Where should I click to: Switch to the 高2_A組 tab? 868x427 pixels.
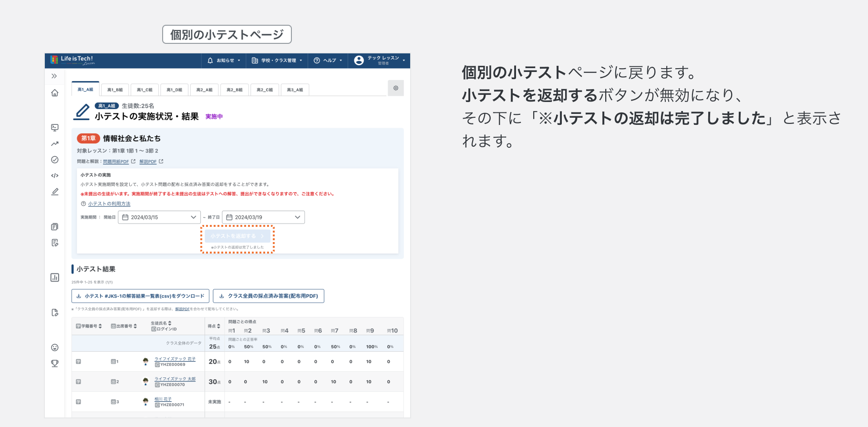pos(205,90)
